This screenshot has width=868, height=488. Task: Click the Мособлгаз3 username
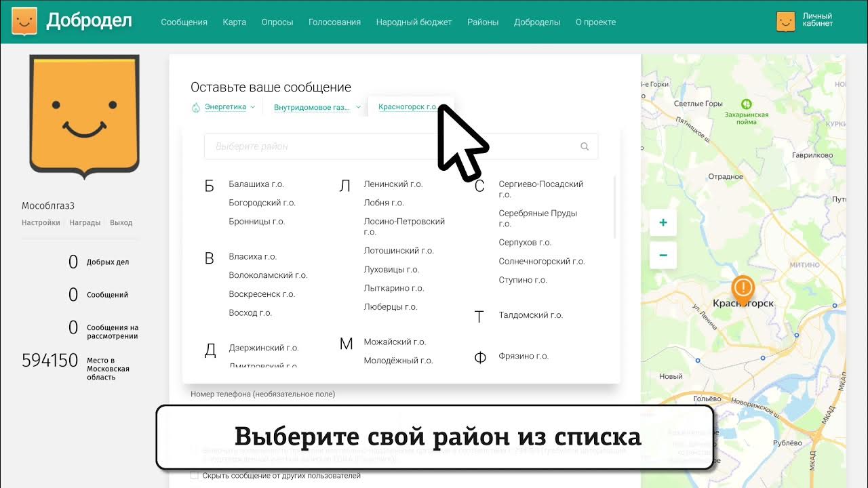[48, 206]
